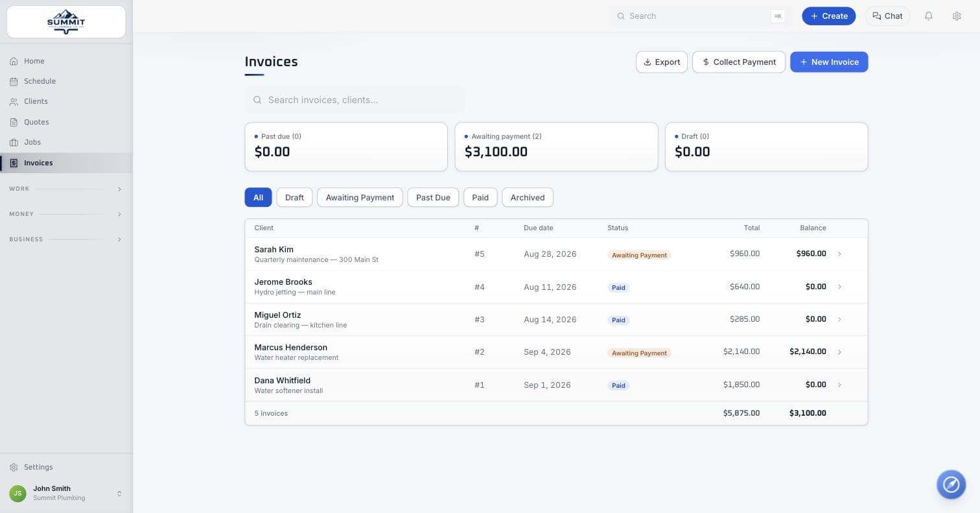980x513 pixels.
Task: Open Sarah Kim invoice row chevron
Action: pyautogui.click(x=839, y=254)
